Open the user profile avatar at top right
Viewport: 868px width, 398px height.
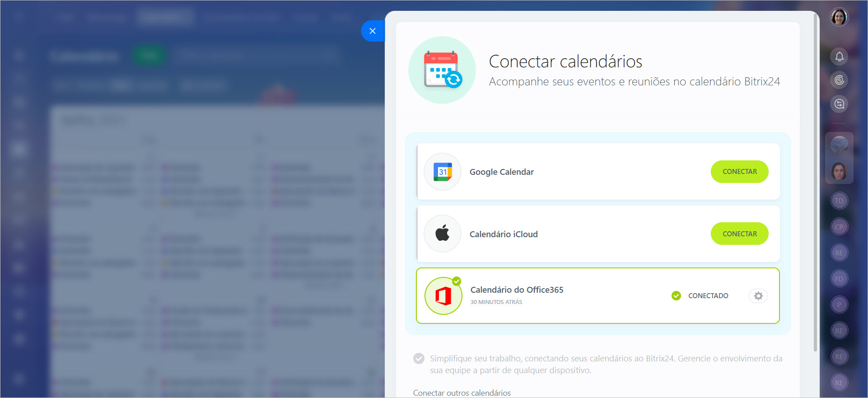point(839,17)
